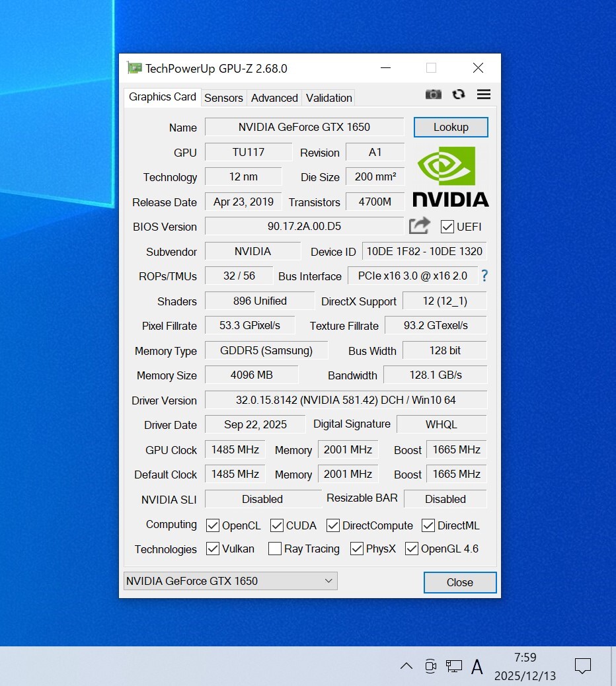Click the NVIDIA logo image
Viewport: 616px width, 686px height.
click(451, 176)
